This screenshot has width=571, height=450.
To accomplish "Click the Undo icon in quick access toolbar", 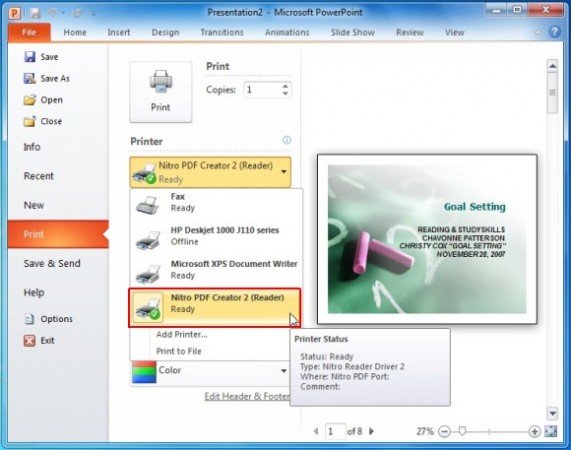I will point(53,13).
